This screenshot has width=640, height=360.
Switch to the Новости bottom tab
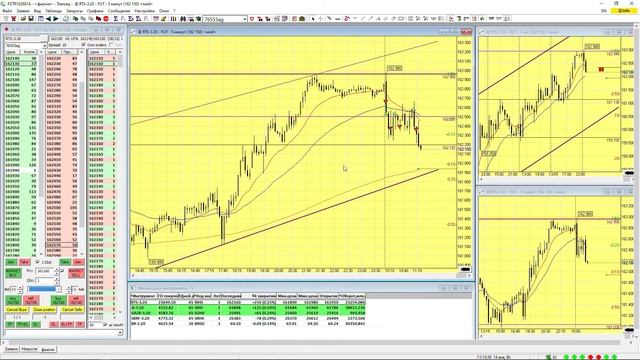[29, 349]
